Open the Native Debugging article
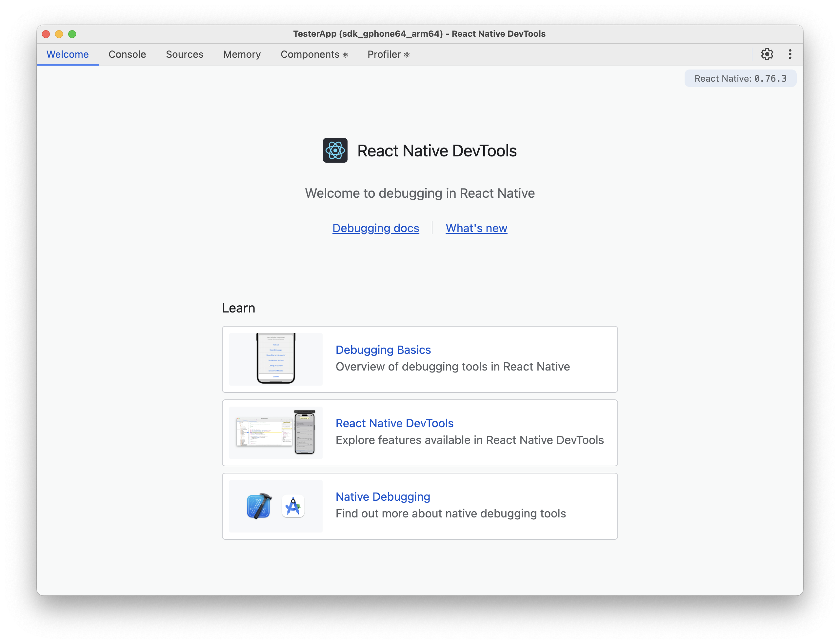This screenshot has width=840, height=644. pos(382,496)
